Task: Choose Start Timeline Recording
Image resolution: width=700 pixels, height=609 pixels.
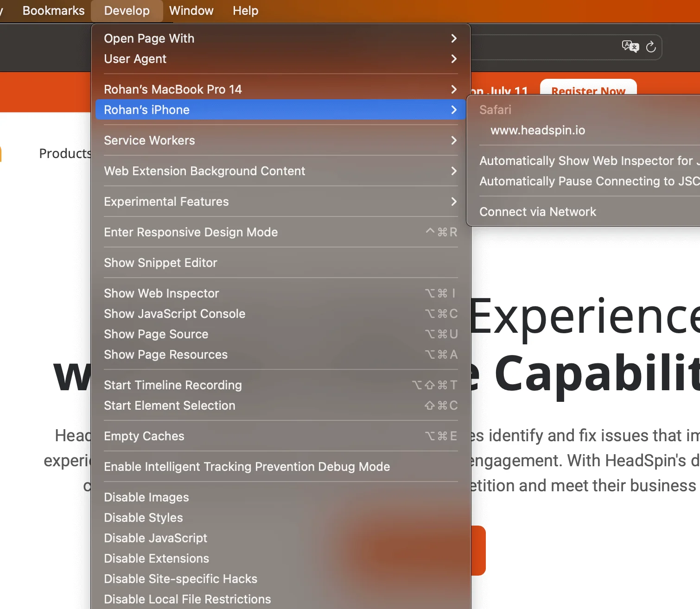Action: coord(280,385)
